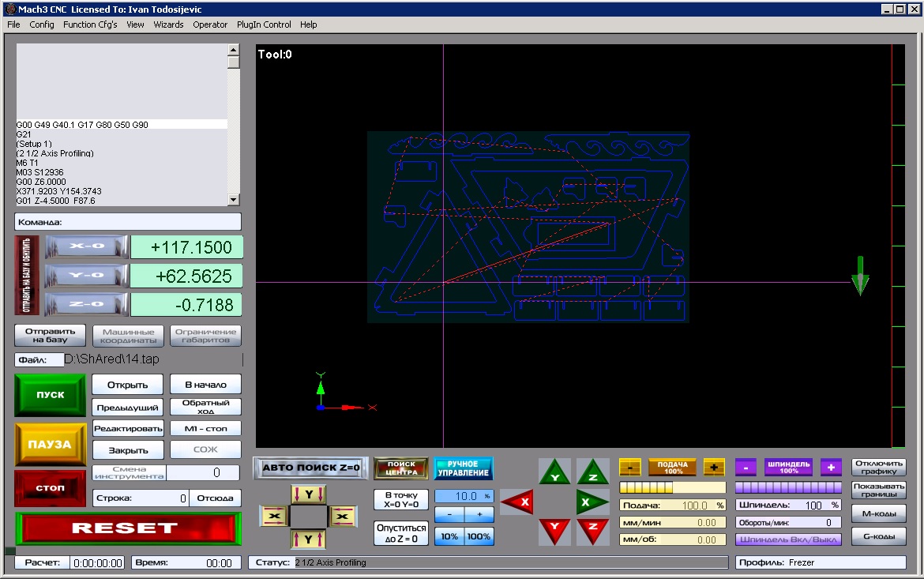Open the Operator menu
This screenshot has width=924, height=579.
210,24
